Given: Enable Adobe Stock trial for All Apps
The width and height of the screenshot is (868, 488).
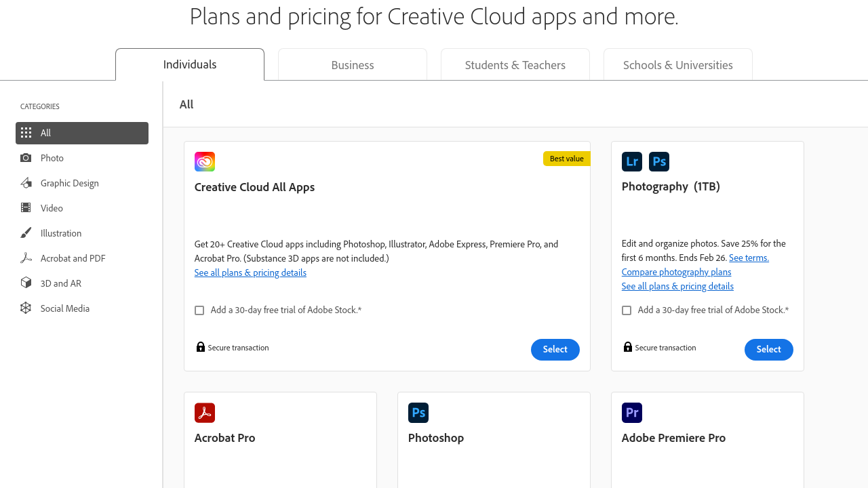Looking at the screenshot, I should point(199,310).
